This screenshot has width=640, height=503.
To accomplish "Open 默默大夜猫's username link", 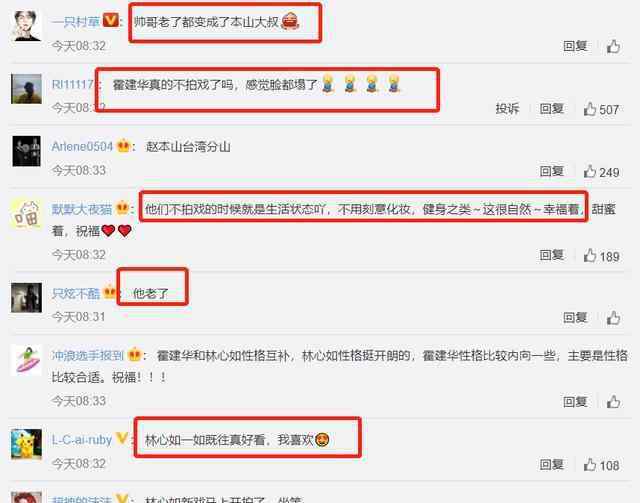I will tap(82, 209).
